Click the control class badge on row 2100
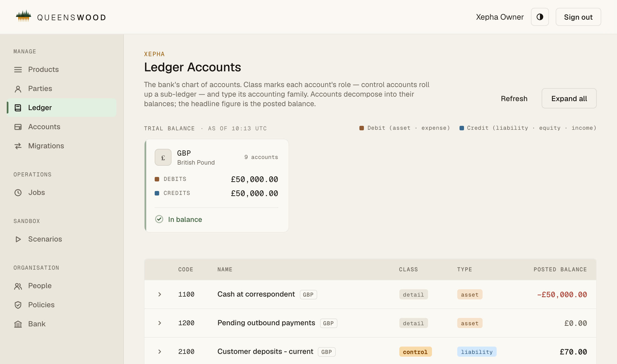Screen dimensions: 617x364 coord(415,352)
